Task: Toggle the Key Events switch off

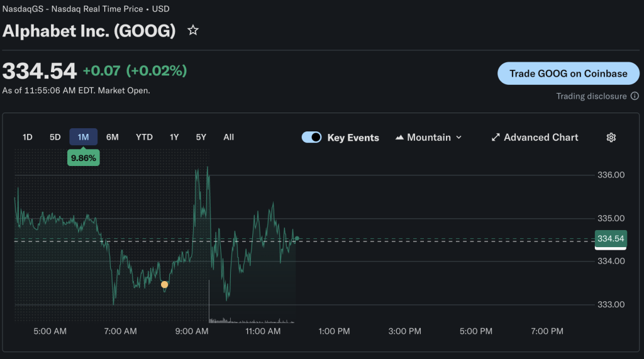Action: coord(312,138)
